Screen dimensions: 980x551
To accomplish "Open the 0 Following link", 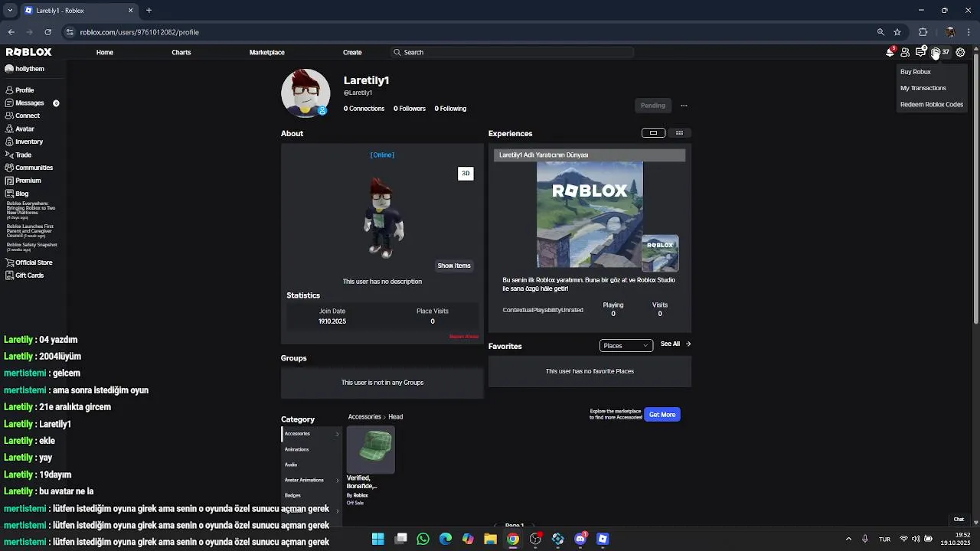I will pos(450,109).
